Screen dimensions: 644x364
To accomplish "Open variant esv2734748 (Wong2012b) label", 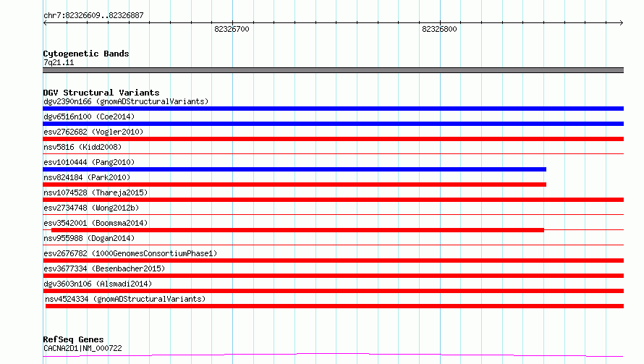I will pyautogui.click(x=91, y=208).
